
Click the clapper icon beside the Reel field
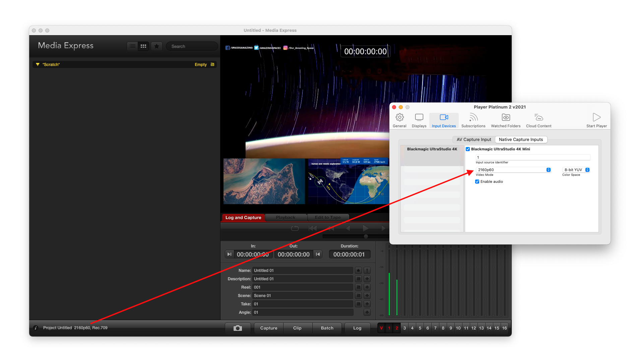tap(359, 287)
